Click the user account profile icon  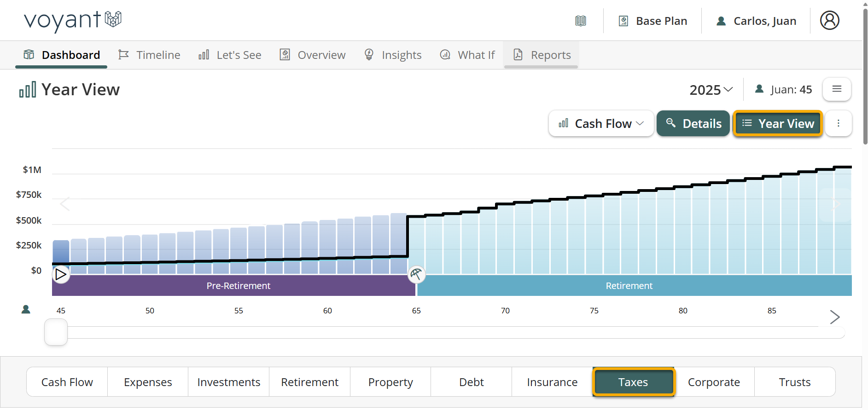point(829,21)
